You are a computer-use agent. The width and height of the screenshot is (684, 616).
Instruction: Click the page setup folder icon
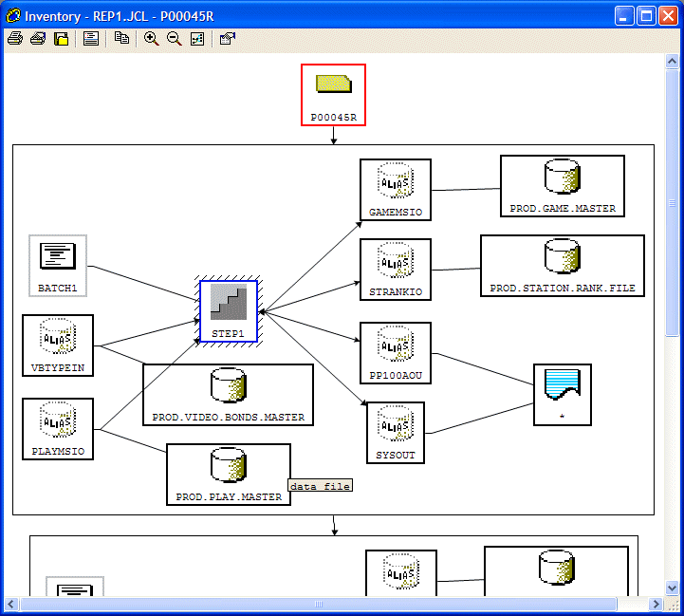pyautogui.click(x=61, y=39)
